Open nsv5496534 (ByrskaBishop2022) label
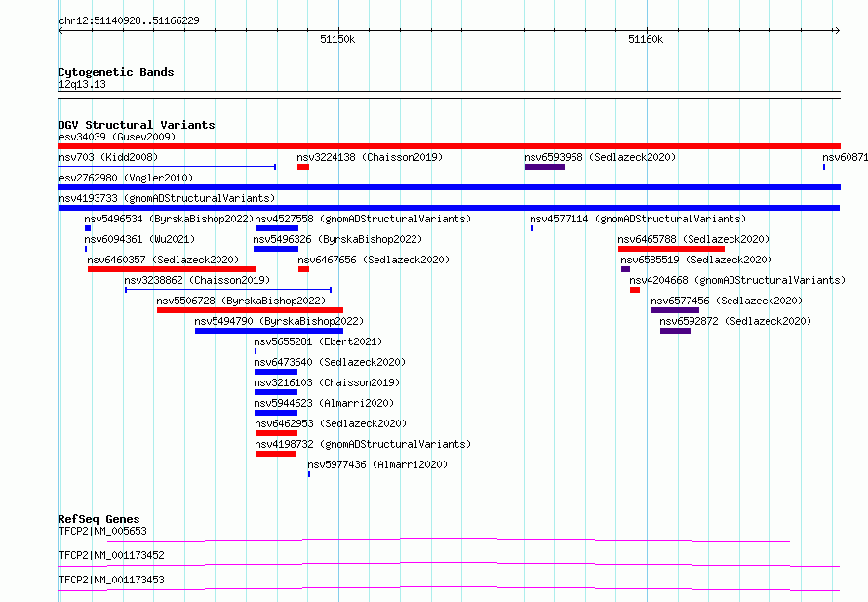This screenshot has height=602, width=868. point(169,219)
